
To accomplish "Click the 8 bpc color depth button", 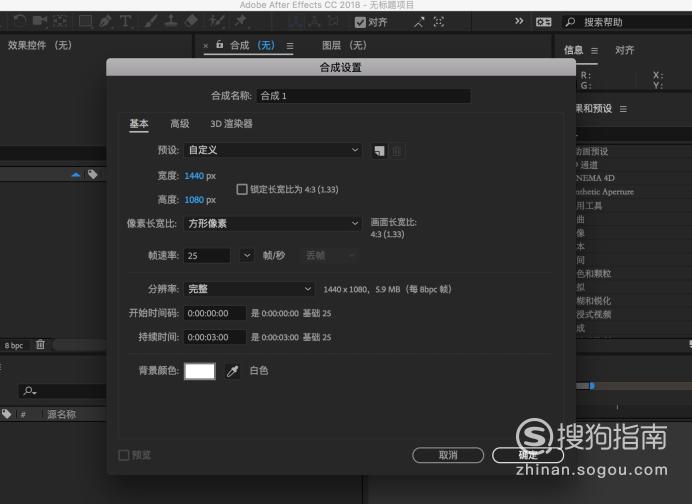I will 14,346.
